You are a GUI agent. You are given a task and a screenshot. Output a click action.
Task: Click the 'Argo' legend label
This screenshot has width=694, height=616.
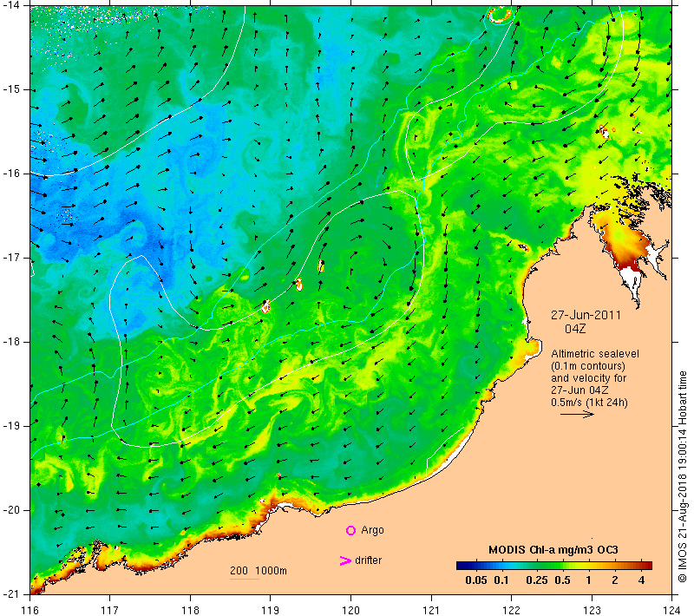tap(372, 530)
